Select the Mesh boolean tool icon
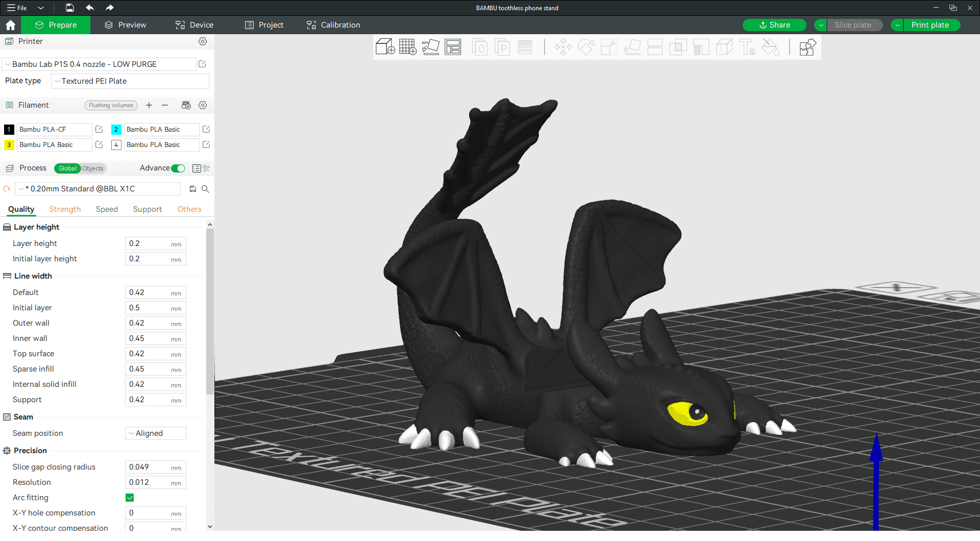Screen dimensions: 980x541 tap(678, 47)
